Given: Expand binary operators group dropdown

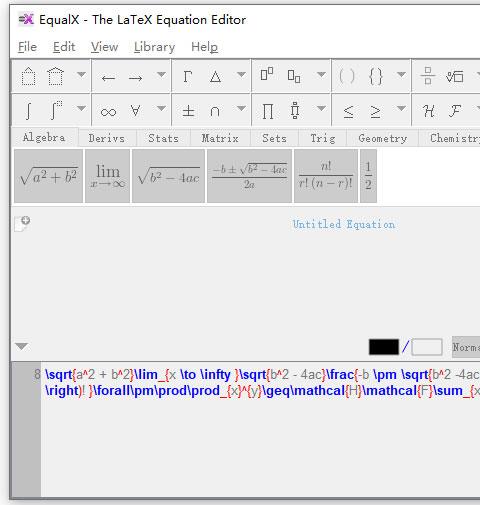Looking at the screenshot, I should coord(241,108).
